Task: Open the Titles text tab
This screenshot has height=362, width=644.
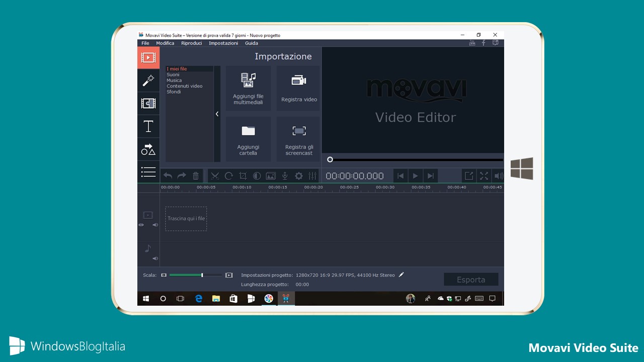Action: [148, 126]
